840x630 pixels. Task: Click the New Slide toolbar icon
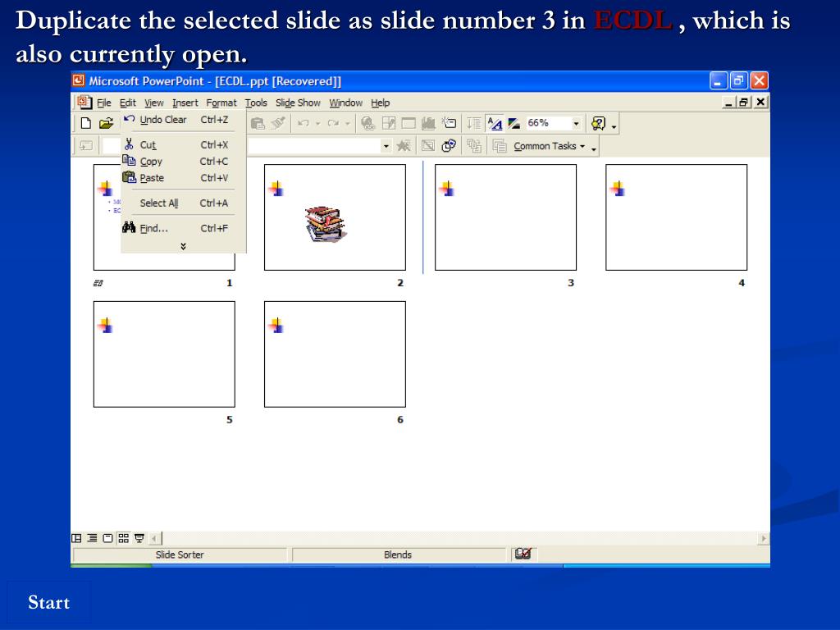449,123
